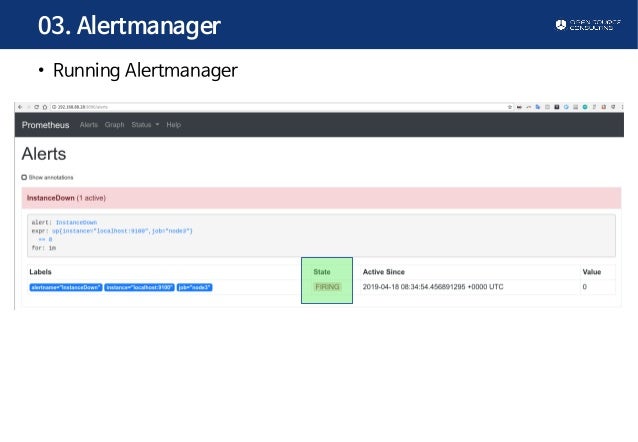Click the job="node3" label badge
This screenshot has height=442, width=638.
[x=194, y=287]
